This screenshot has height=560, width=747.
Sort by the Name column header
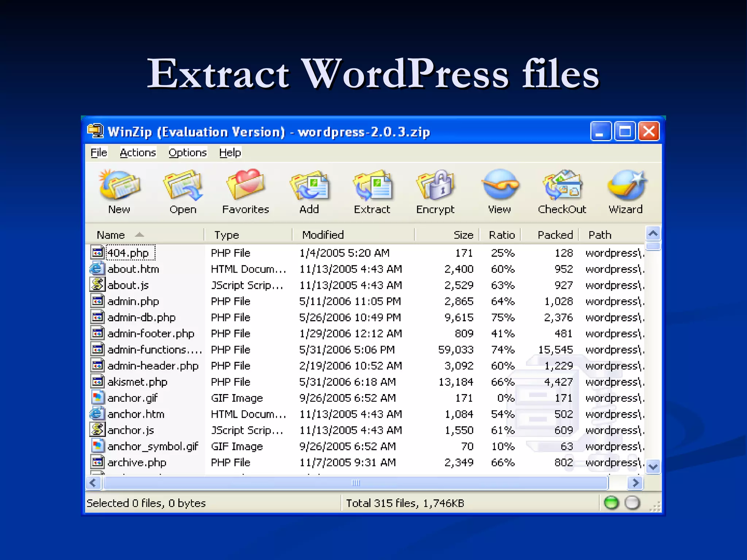[144, 234]
